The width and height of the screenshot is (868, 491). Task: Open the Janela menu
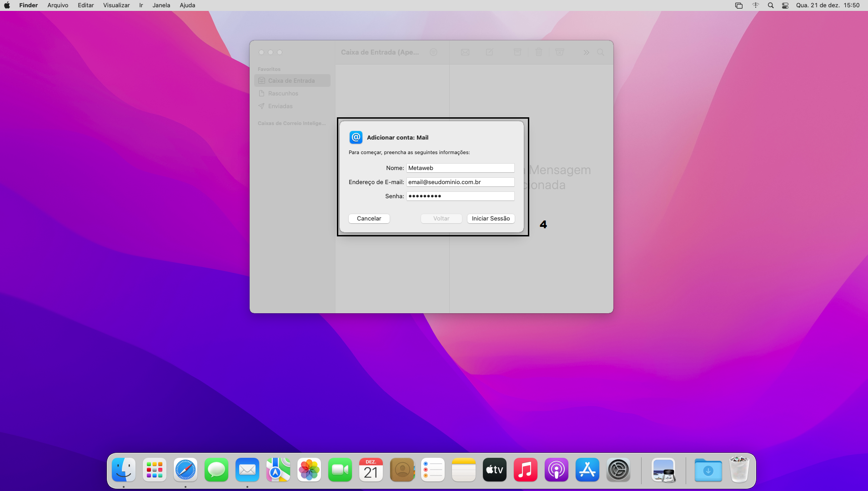161,5
